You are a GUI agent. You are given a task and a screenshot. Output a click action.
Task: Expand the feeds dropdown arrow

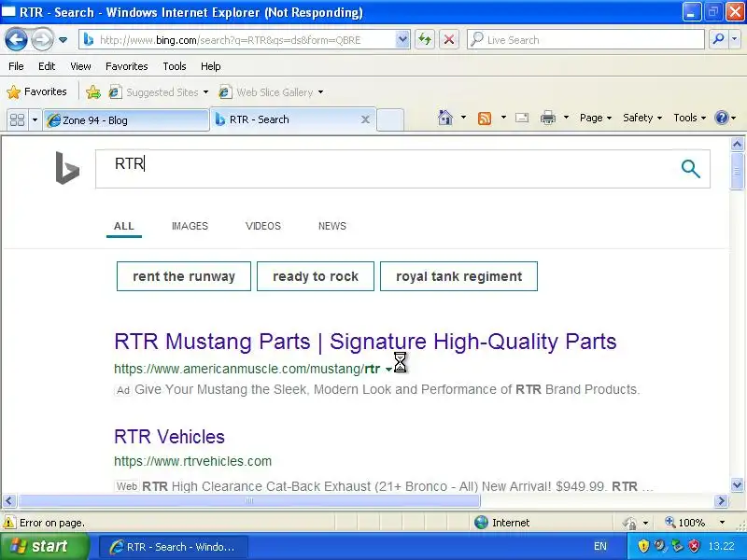tap(503, 118)
